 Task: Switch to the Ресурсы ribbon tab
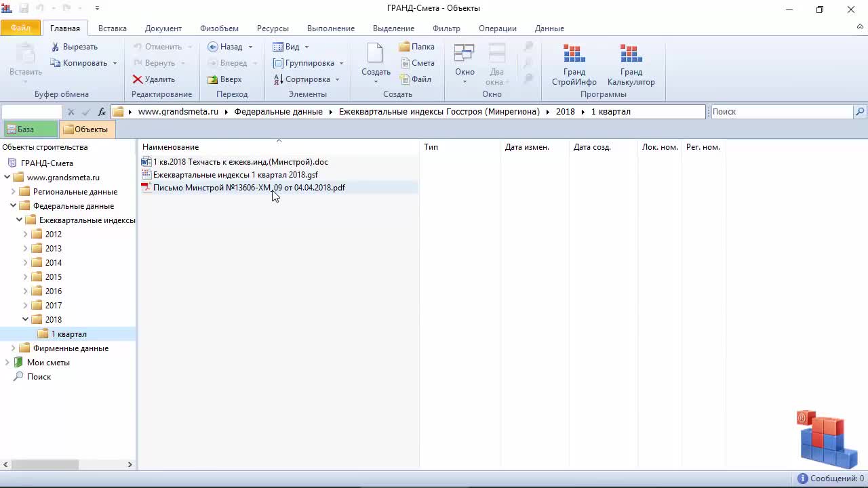coord(273,28)
